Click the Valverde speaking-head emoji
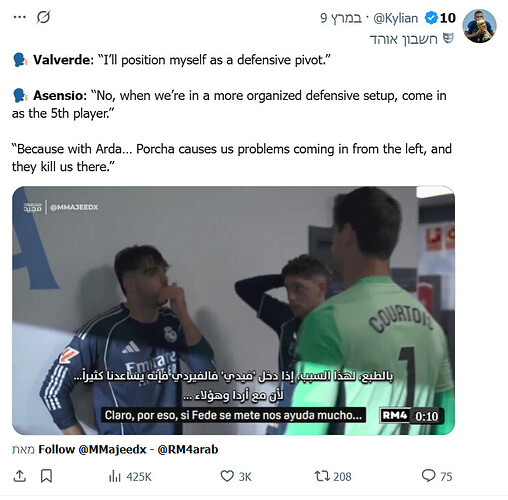This screenshot has width=508, height=500. (20, 60)
